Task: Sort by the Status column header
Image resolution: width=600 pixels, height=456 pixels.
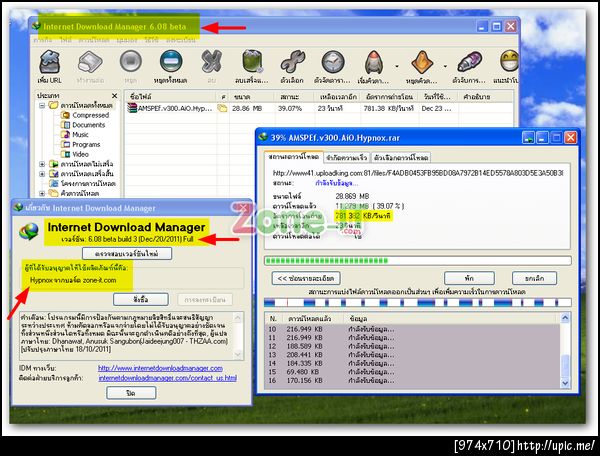Action: pyautogui.click(x=294, y=97)
